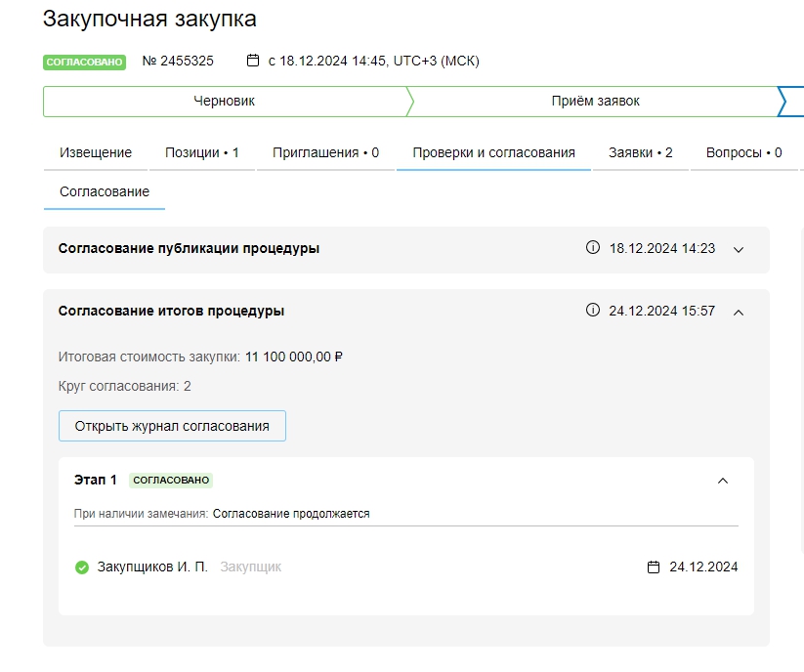
Task: Click green checkmark icon beside Закупщиков И. П.
Action: tap(82, 567)
